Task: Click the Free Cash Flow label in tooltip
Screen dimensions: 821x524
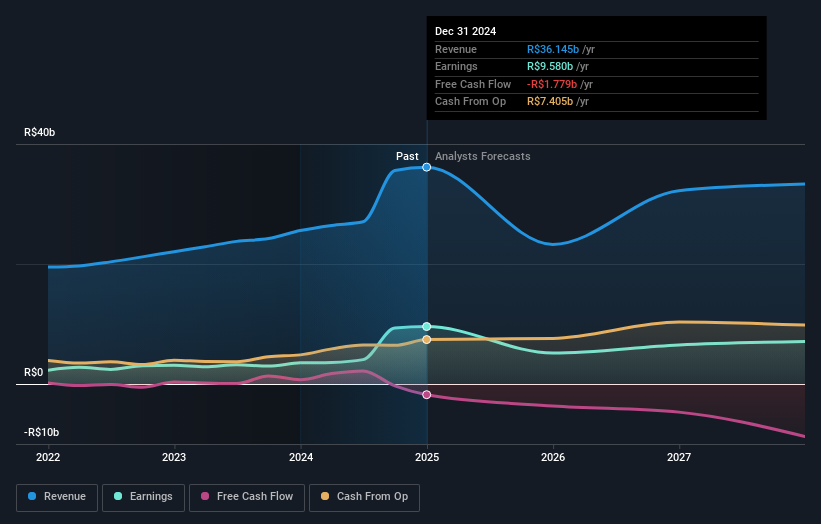Action: point(473,84)
